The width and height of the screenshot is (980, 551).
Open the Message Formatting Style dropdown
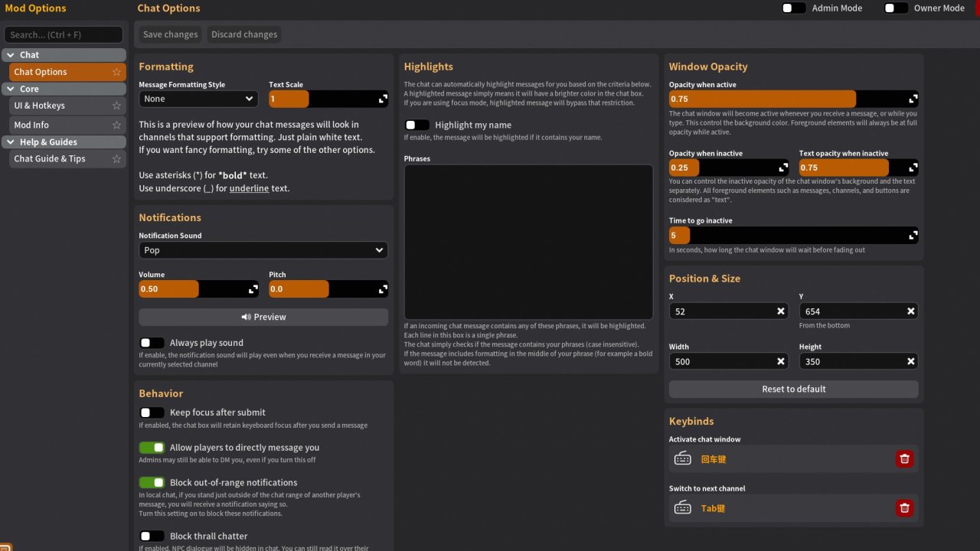click(x=198, y=99)
